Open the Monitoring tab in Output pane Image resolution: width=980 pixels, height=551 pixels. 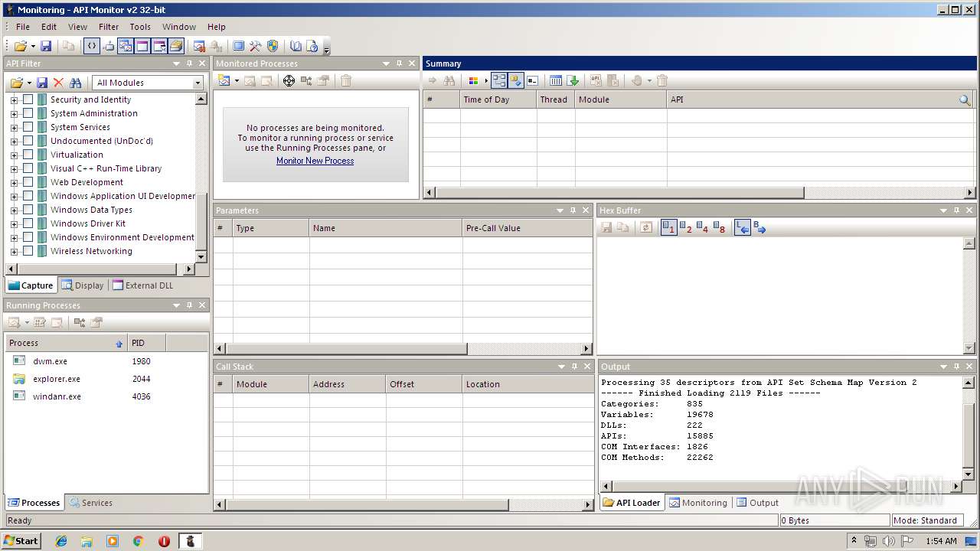[698, 503]
